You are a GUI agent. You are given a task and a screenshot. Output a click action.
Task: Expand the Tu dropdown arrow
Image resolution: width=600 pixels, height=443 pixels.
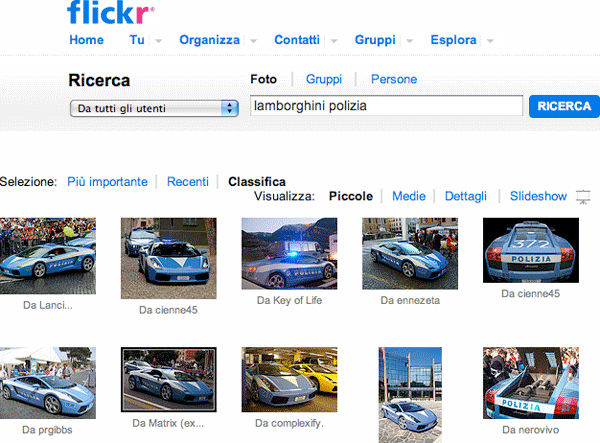(158, 41)
